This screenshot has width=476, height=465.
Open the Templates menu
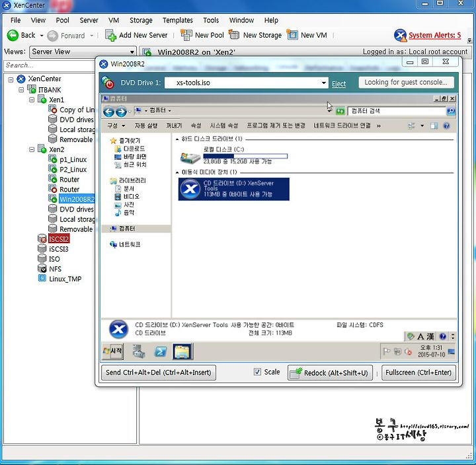178,20
